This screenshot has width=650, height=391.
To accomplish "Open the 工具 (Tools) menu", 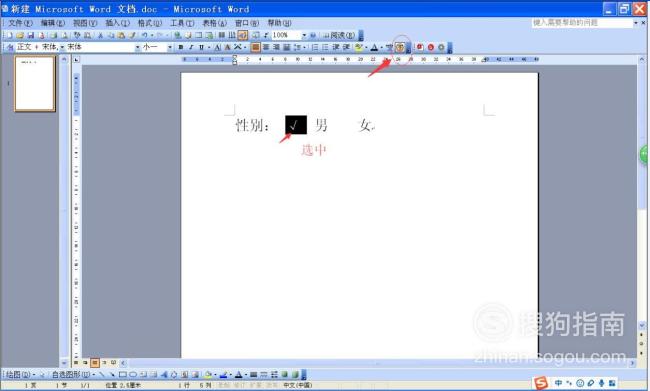I will coord(182,23).
